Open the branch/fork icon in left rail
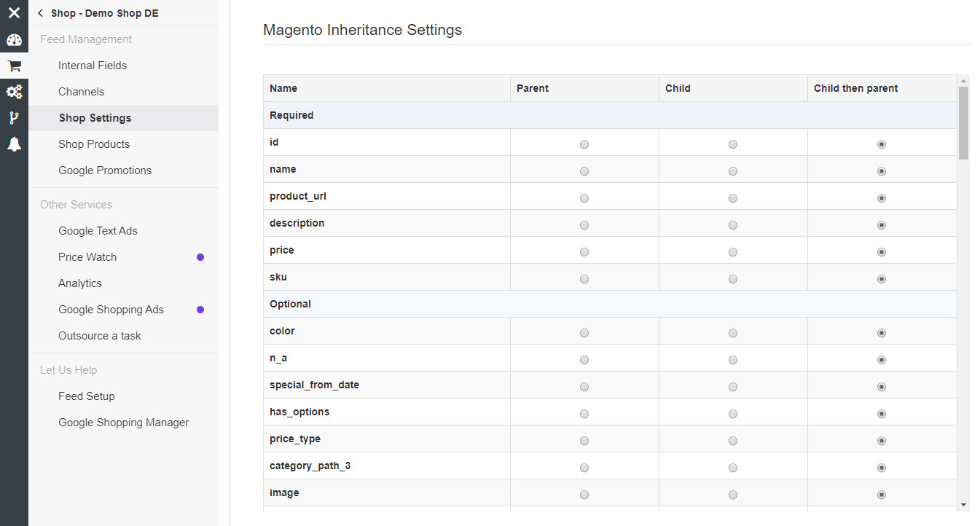This screenshot has height=526, width=980. click(14, 118)
